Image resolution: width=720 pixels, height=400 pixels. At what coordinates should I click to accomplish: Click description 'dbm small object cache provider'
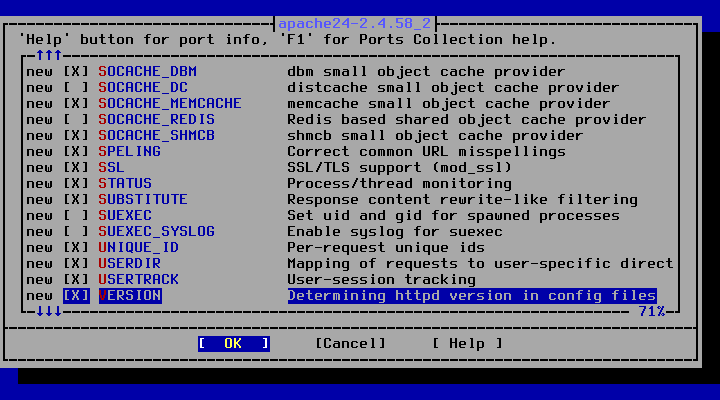(x=426, y=72)
